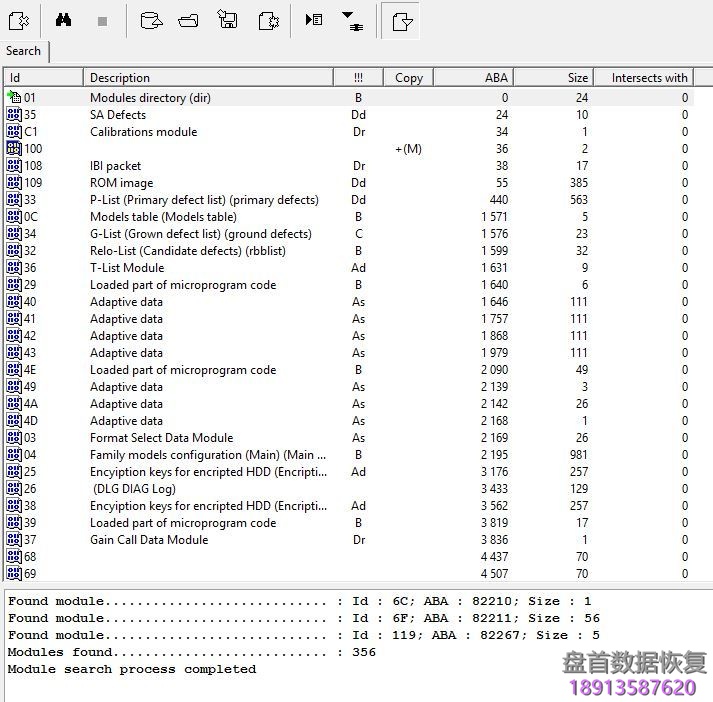The image size is (713, 702).
Task: Click the Intersects with column header
Action: click(649, 77)
